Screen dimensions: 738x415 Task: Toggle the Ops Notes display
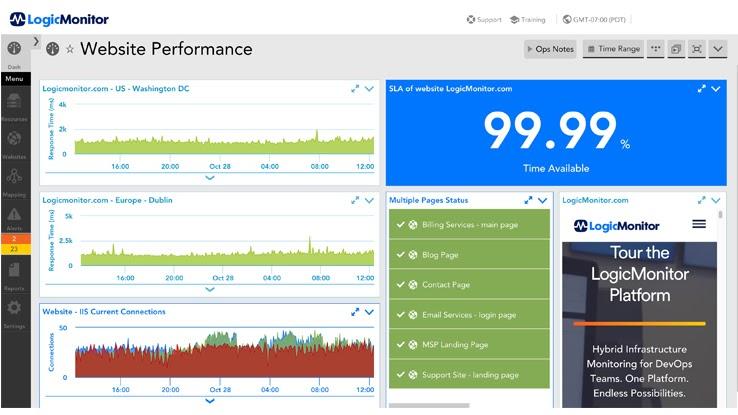pyautogui.click(x=550, y=49)
